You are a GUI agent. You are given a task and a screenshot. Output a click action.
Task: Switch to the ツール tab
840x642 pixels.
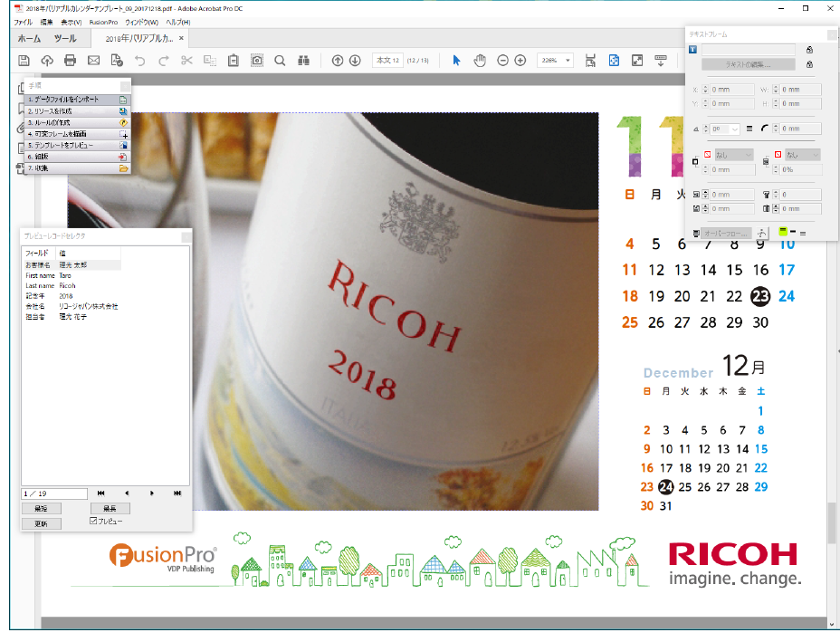pos(65,39)
